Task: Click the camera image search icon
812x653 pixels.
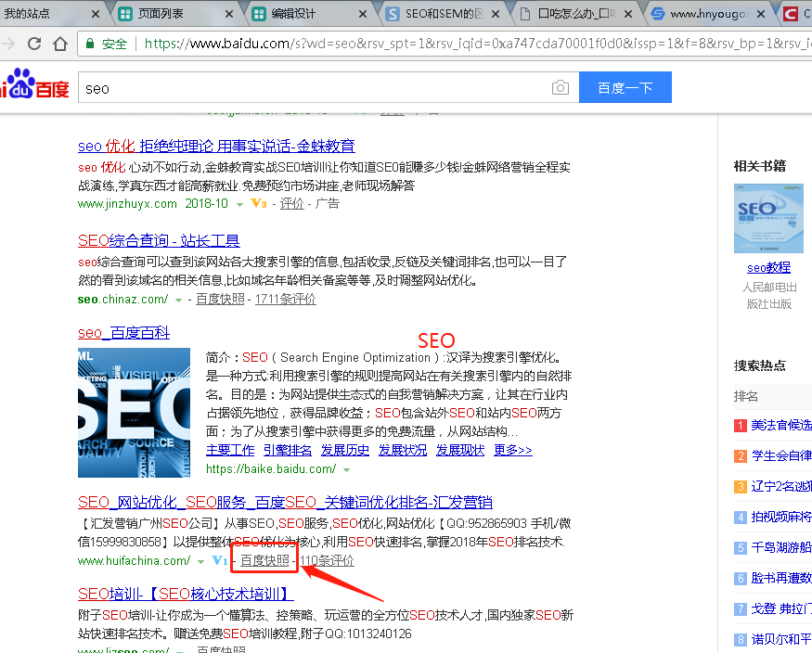Action: pos(560,87)
